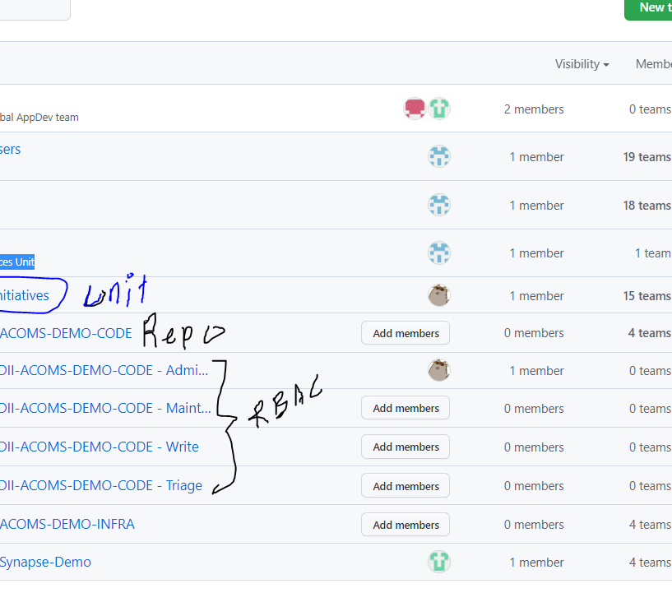The image size is (672, 616).
Task: Open the Synapse-Demo team link
Action: point(45,562)
